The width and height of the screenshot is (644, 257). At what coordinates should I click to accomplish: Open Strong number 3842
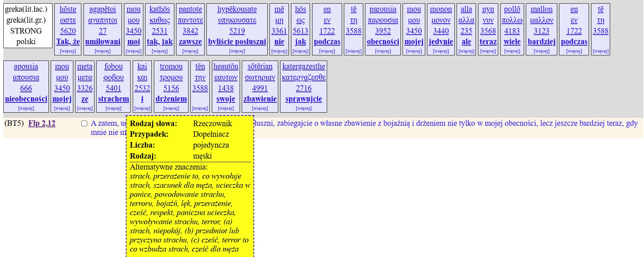coord(190,31)
